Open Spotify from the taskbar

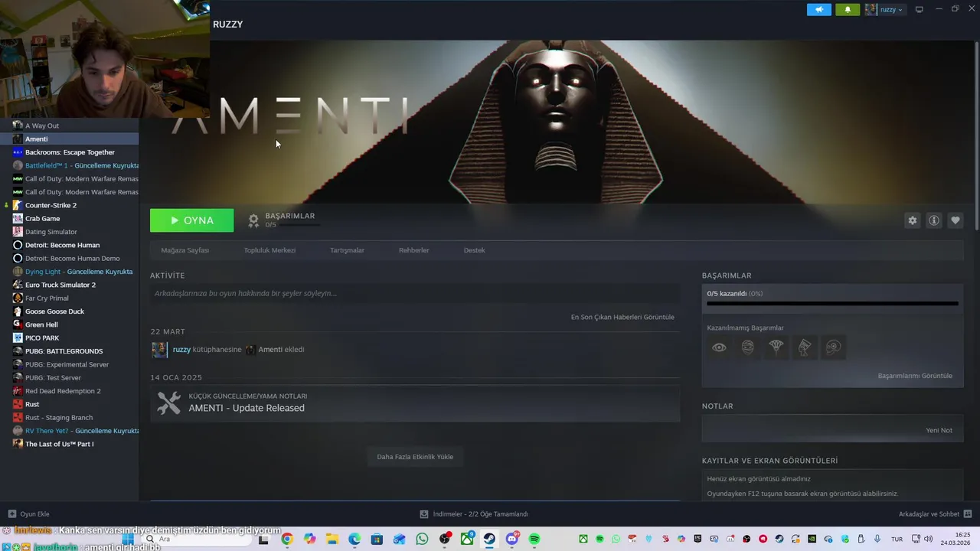534,539
